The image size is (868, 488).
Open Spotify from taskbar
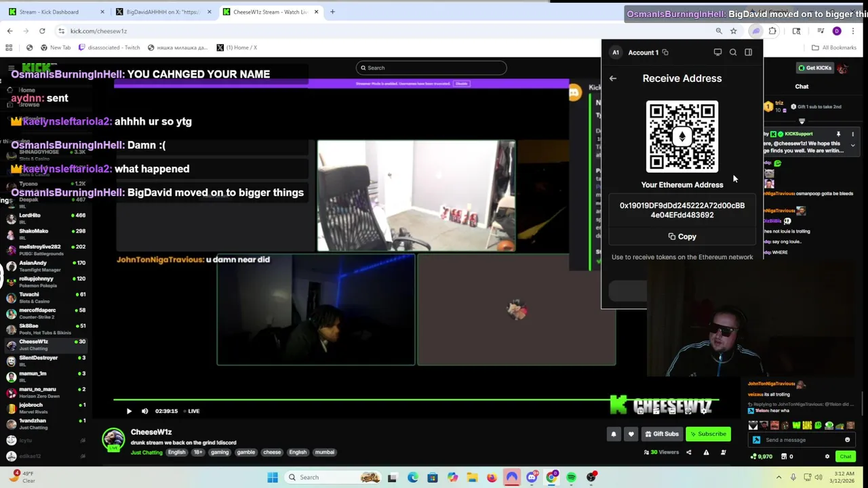pyautogui.click(x=571, y=477)
